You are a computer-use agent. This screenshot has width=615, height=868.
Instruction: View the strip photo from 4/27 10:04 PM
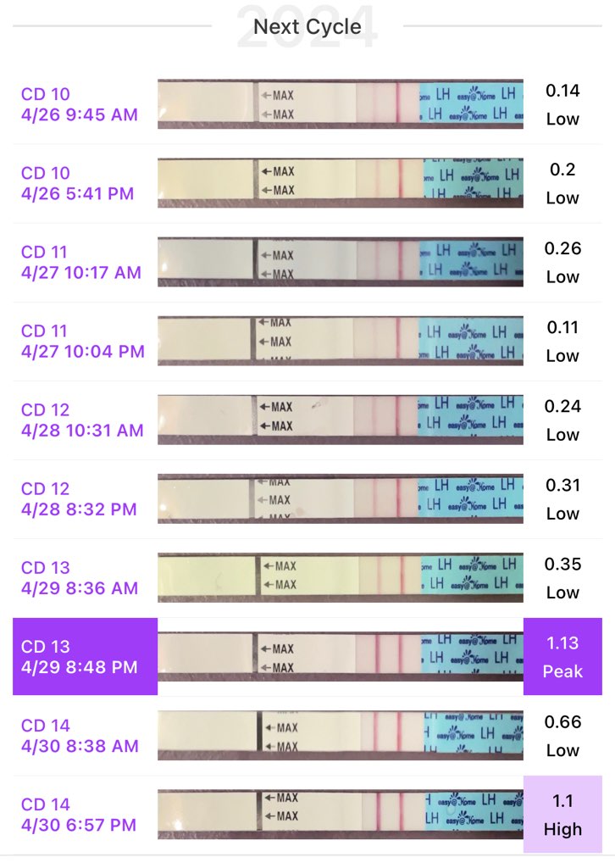(340, 341)
